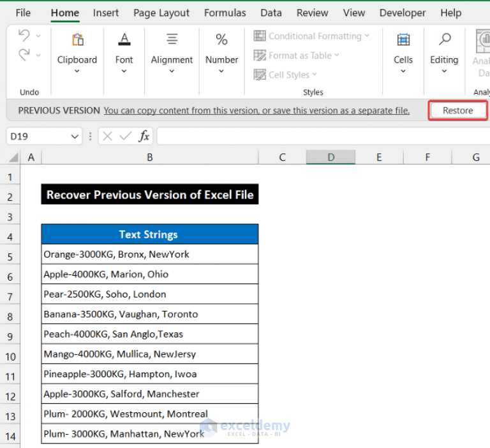Select cell Orange-3000KG, Bronx, NewYork
The image size is (490, 448).
[x=150, y=254]
